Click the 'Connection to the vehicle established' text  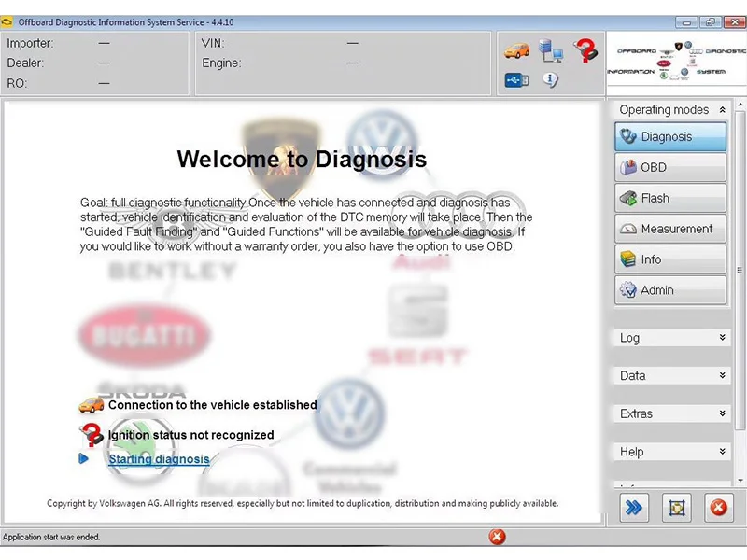213,405
